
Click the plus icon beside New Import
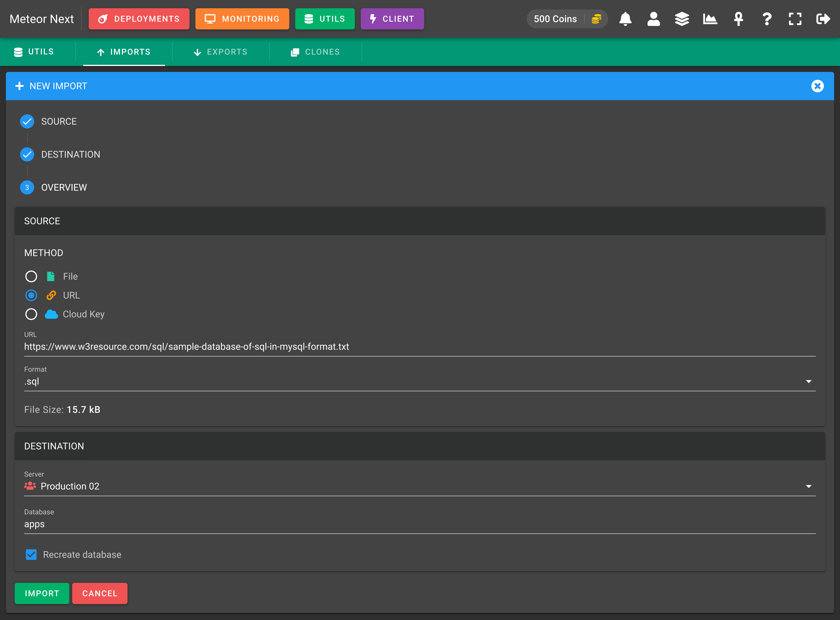click(19, 86)
